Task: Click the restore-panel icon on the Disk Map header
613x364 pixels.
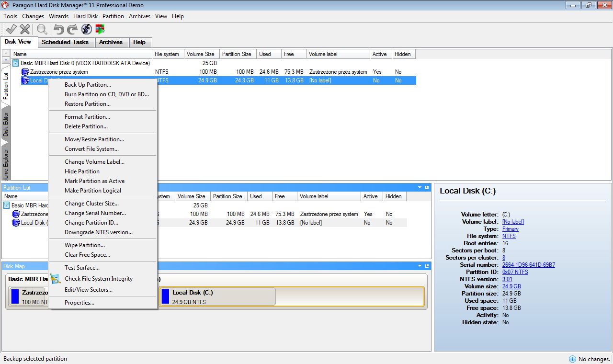Action: (x=427, y=266)
